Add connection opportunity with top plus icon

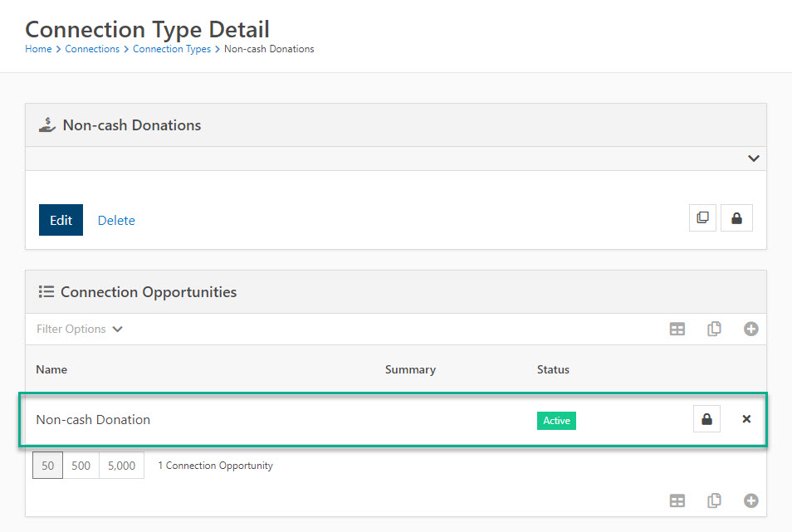tap(751, 329)
